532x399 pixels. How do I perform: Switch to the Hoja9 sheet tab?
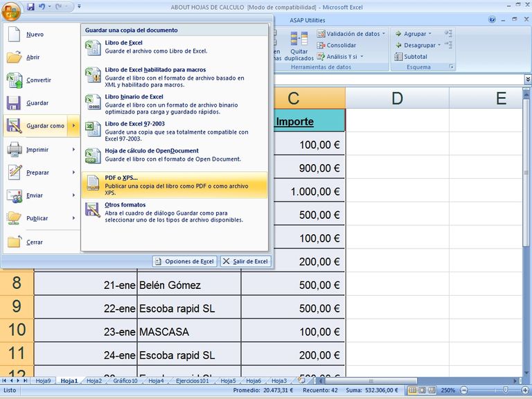[43, 381]
